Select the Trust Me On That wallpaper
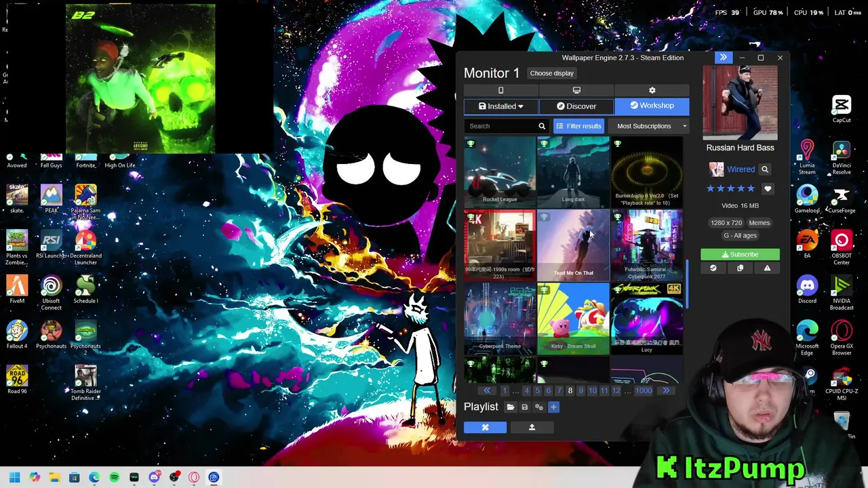 coord(573,245)
